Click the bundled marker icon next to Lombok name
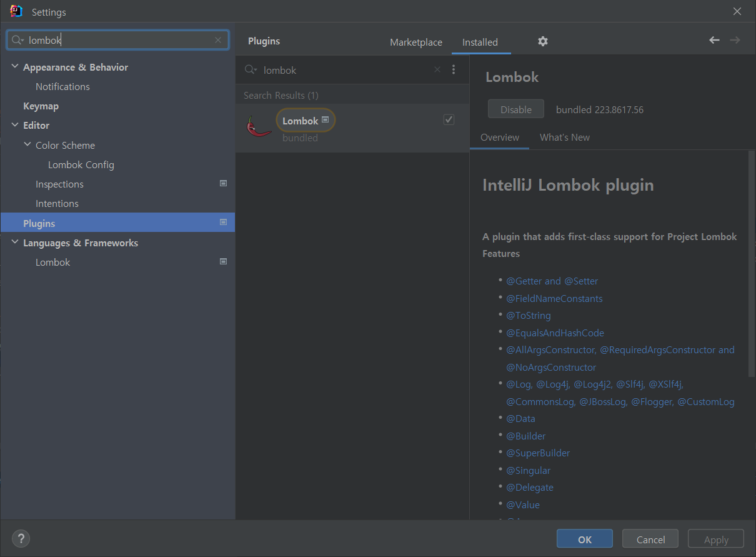This screenshot has width=756, height=557. [x=325, y=120]
